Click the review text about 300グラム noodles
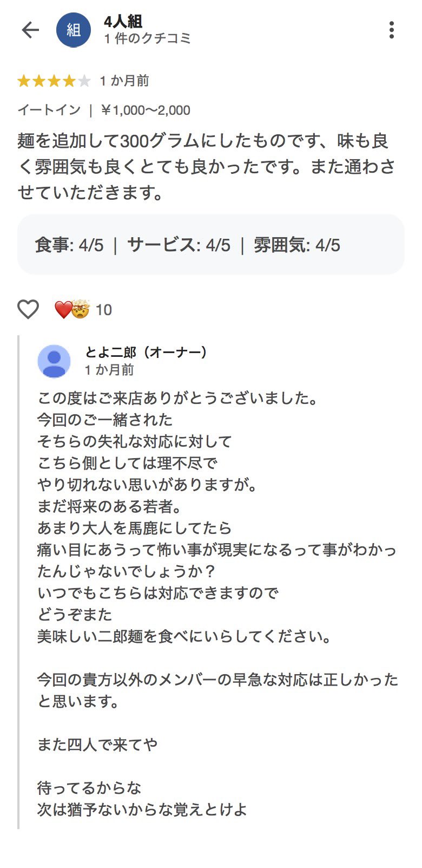This screenshot has height=868, width=422. click(206, 167)
